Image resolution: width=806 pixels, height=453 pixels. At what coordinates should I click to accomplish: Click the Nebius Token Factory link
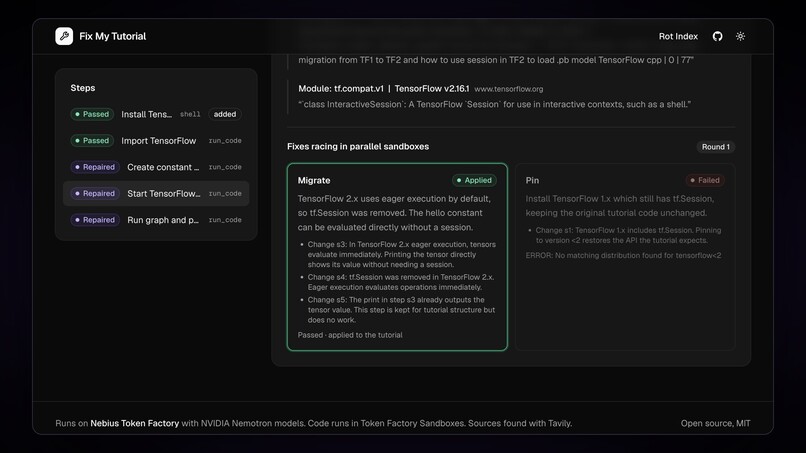coord(135,423)
